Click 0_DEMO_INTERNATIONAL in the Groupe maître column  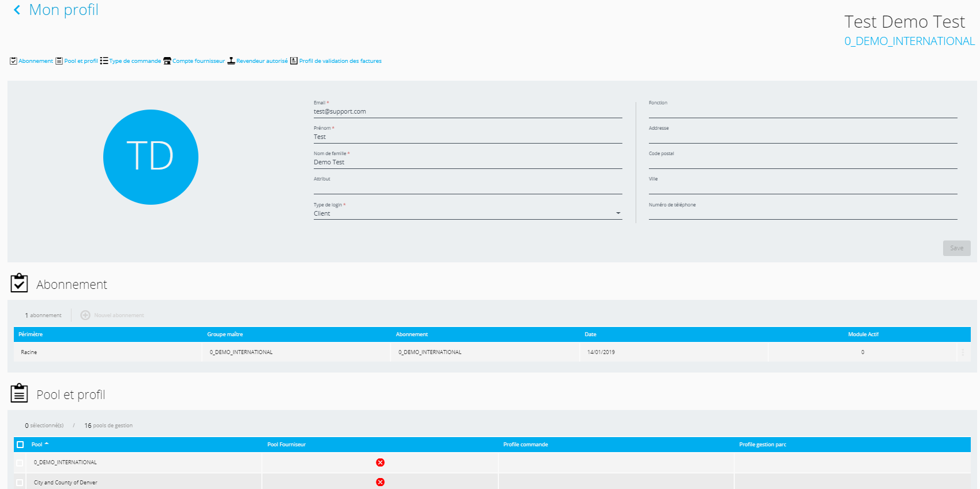click(241, 352)
